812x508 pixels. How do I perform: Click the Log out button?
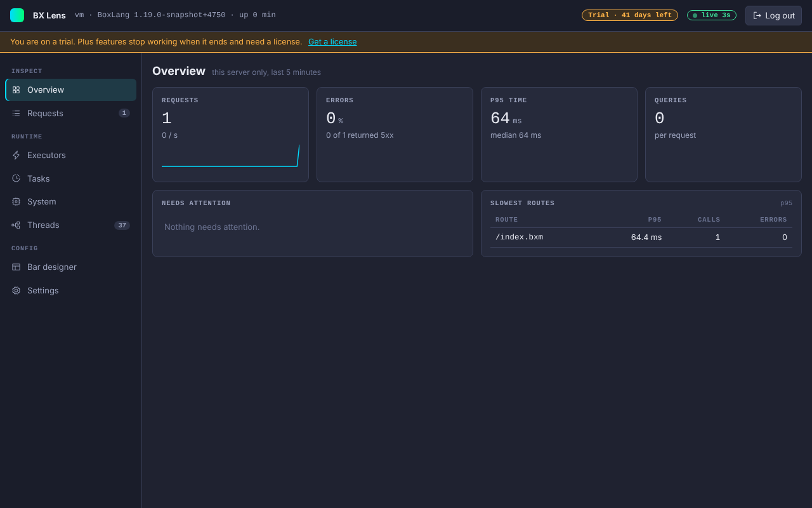pyautogui.click(x=773, y=15)
